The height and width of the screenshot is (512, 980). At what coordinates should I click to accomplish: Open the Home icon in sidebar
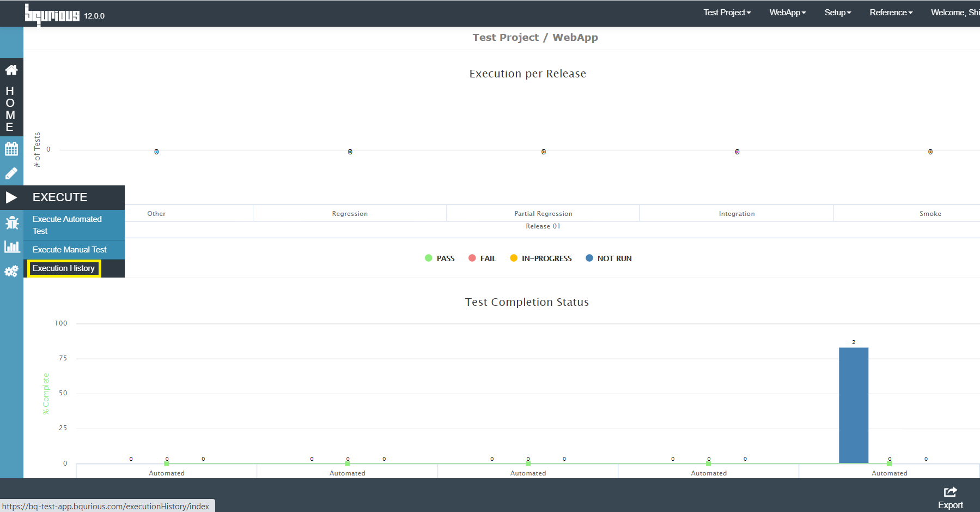tap(11, 70)
